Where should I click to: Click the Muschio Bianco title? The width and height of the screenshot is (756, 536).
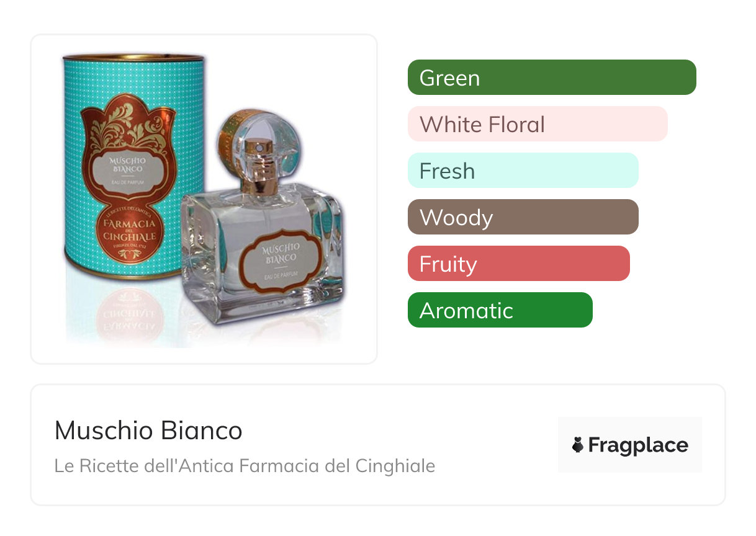tap(148, 431)
